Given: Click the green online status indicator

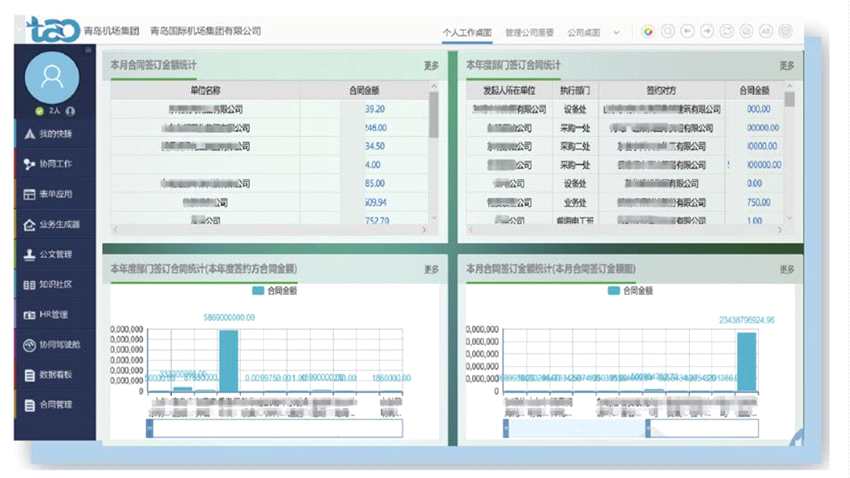Looking at the screenshot, I should 39,111.
